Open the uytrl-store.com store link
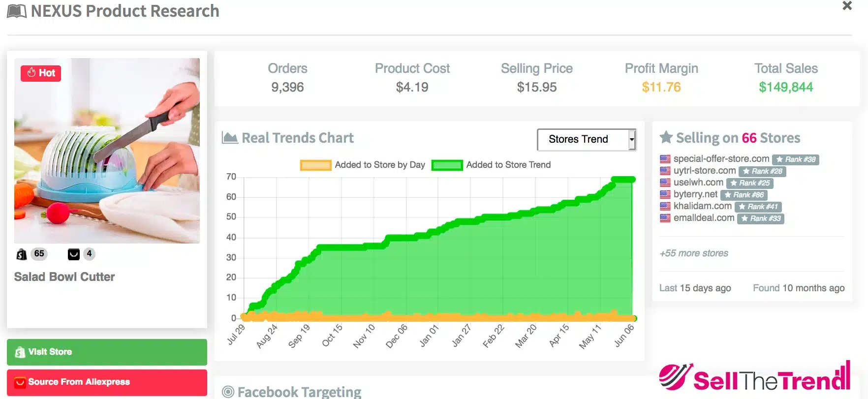Image resolution: width=868 pixels, height=399 pixels. [705, 171]
